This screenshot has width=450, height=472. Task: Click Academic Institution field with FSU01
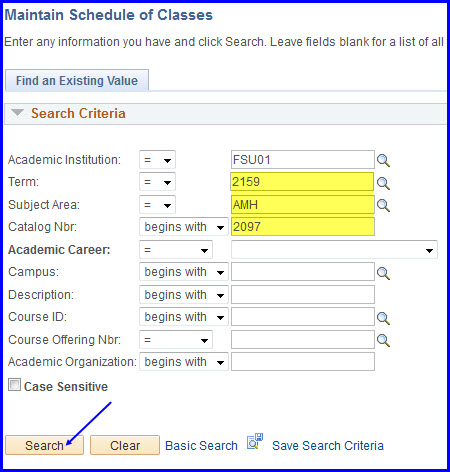303,160
